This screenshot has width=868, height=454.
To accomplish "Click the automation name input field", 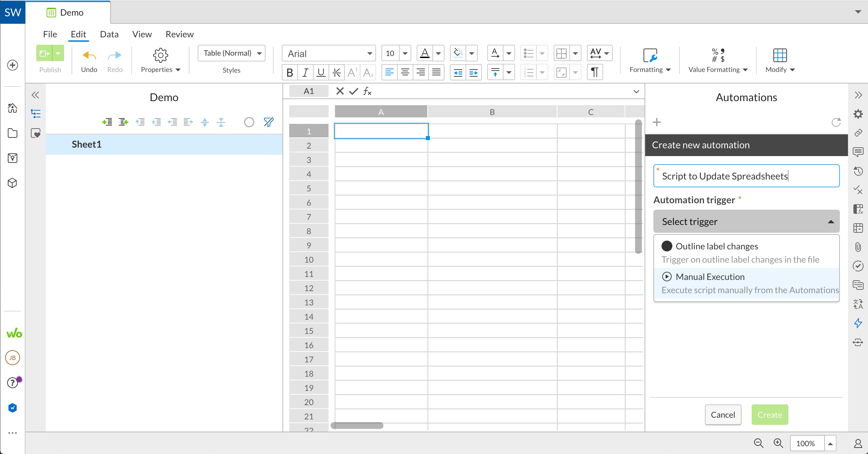I will 746,176.
